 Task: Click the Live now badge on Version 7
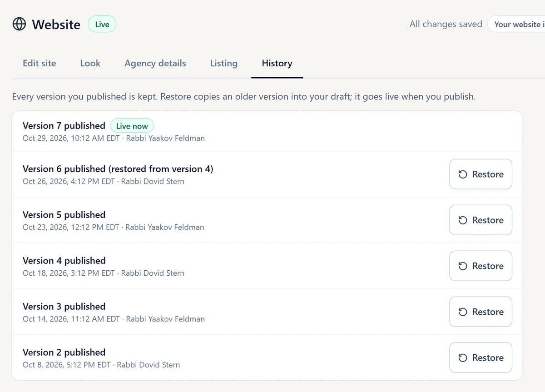point(132,126)
